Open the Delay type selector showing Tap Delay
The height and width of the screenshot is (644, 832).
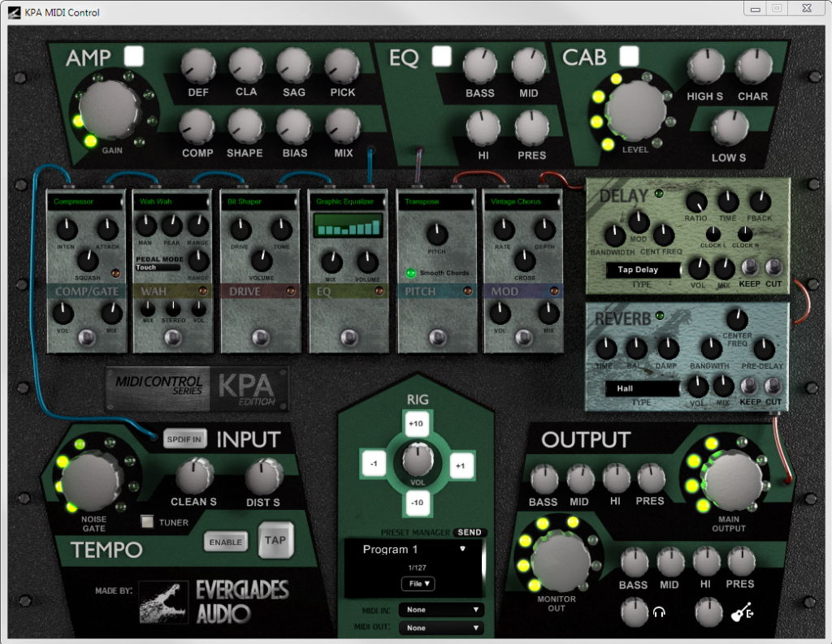click(643, 270)
